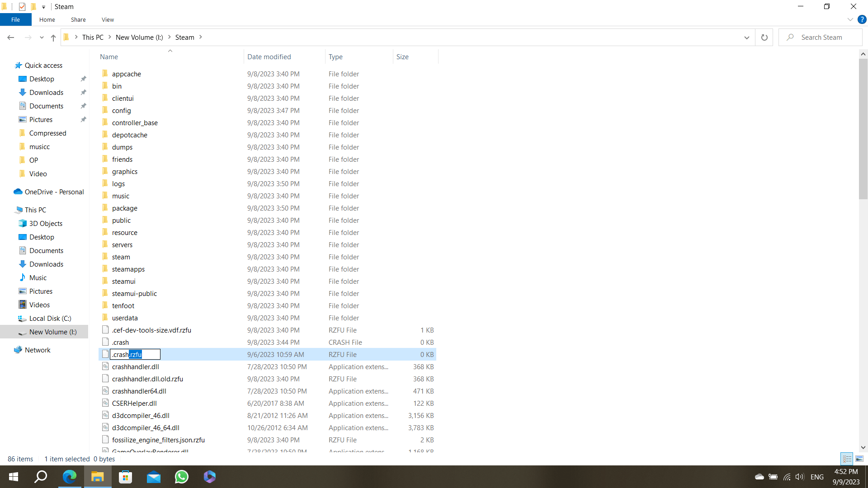Viewport: 868px width, 488px height.
Task: Open the steamapps folder icon
Action: point(105,269)
